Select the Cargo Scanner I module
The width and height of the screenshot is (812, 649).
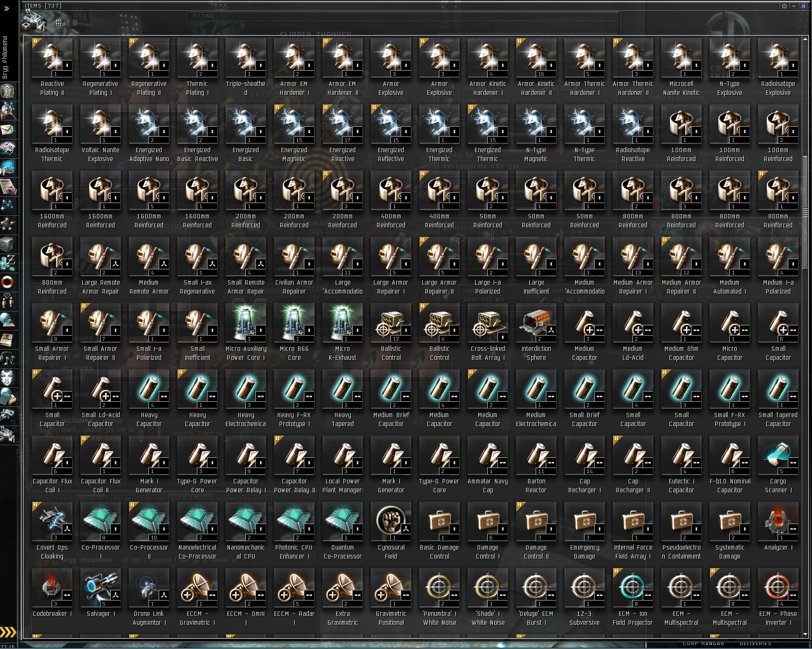coord(778,464)
